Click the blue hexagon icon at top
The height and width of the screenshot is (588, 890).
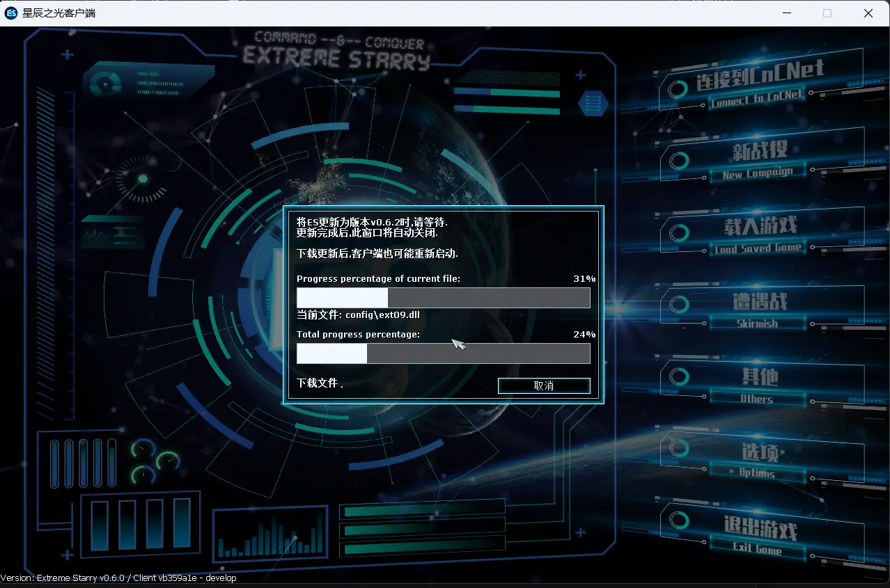tap(593, 104)
